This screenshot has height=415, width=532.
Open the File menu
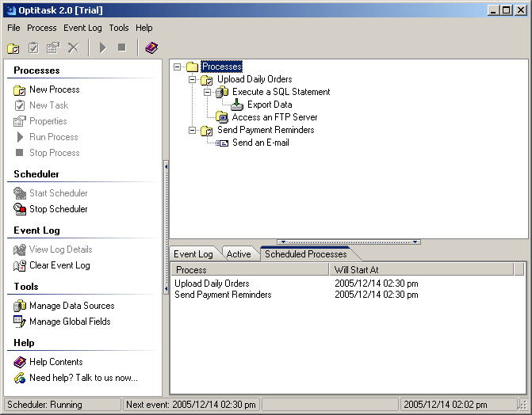(14, 28)
